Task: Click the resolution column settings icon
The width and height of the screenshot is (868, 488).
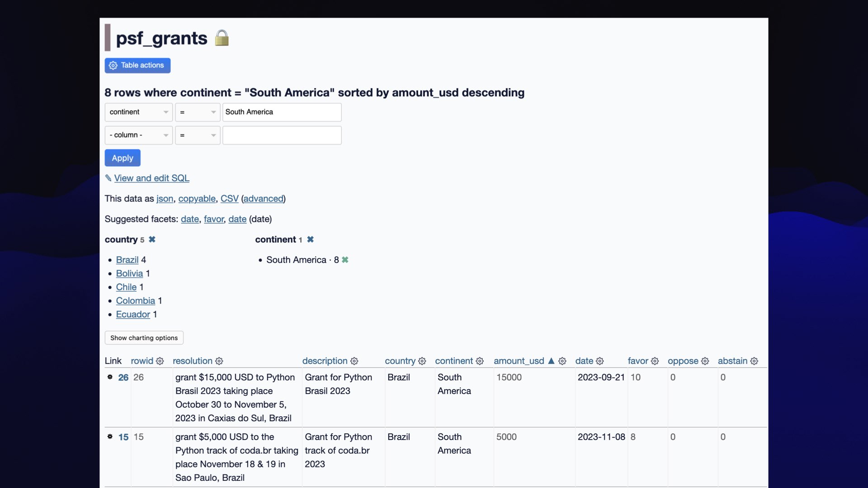Action: coord(219,361)
